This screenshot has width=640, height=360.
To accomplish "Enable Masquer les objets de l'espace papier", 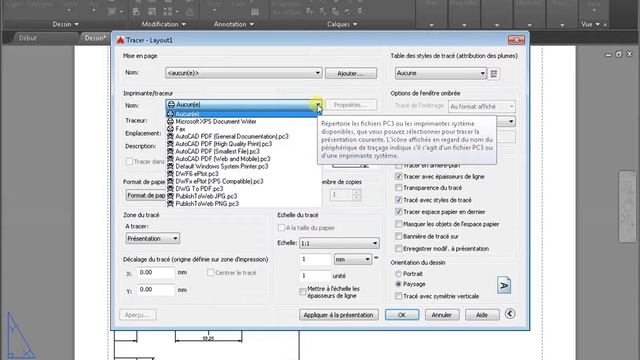I will pyautogui.click(x=399, y=224).
